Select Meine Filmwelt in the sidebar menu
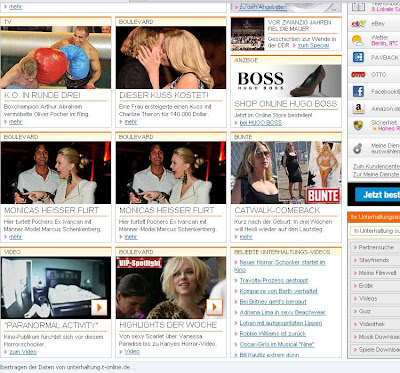400x373 pixels. pyautogui.click(x=377, y=273)
